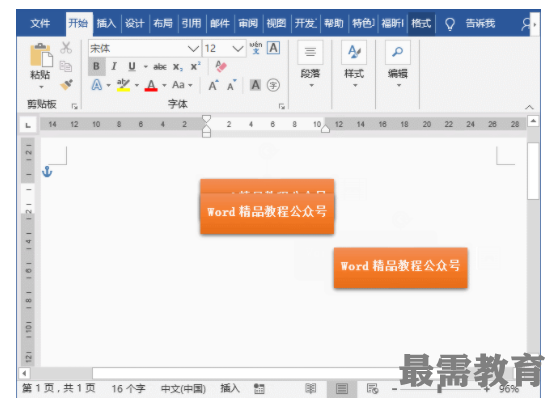Toggle Underline formatting
Viewport: 551px width, 410px height.
click(132, 66)
